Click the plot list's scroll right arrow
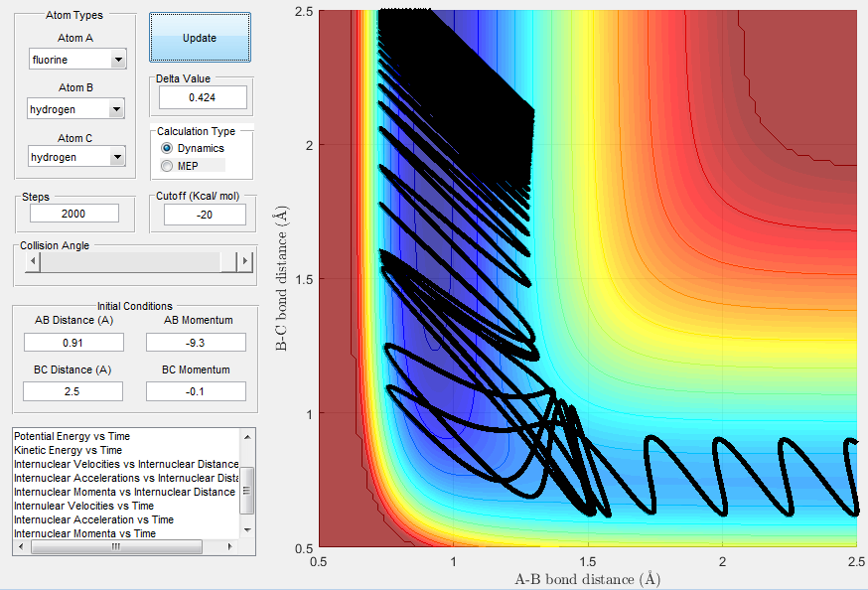Viewport: 868px width, 590px height. coord(230,547)
